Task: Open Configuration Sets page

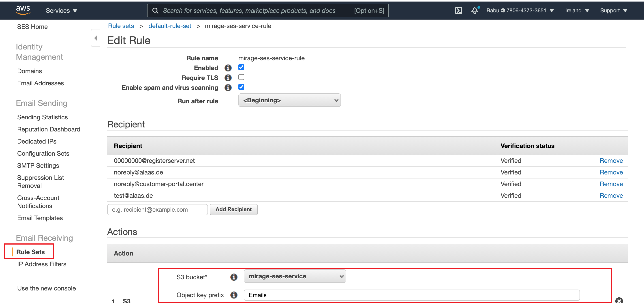Action: [x=43, y=153]
